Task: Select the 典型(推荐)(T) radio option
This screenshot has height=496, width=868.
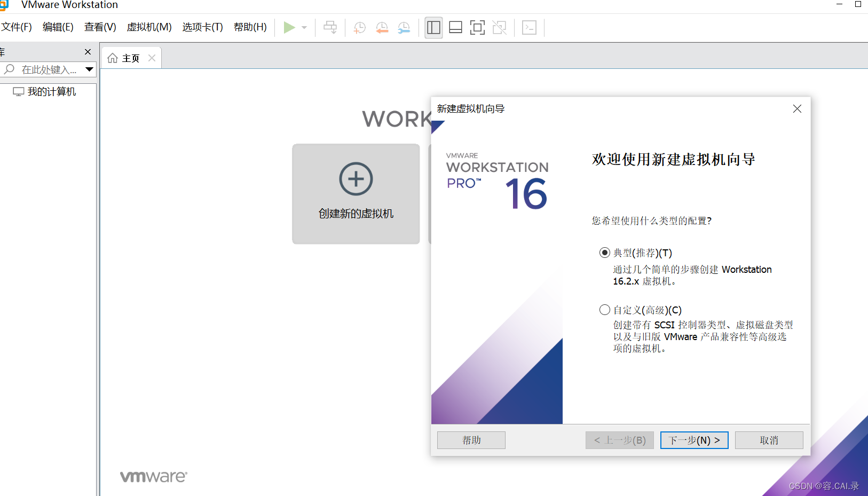Action: click(605, 253)
